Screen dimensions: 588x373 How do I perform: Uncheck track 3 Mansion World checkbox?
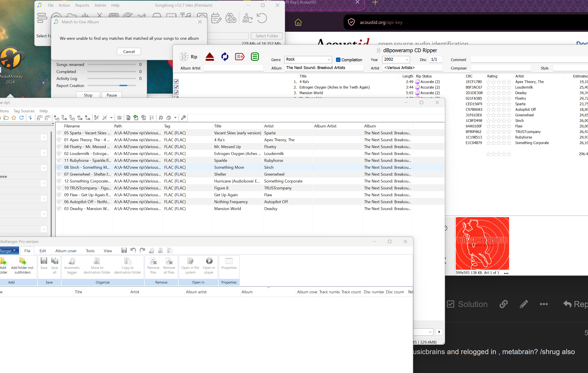(x=176, y=93)
